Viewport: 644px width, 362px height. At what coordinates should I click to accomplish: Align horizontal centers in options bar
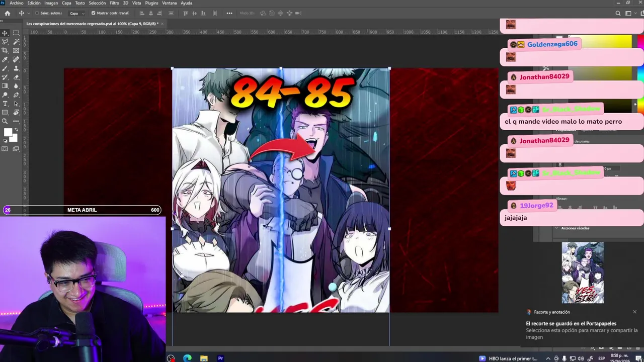[150, 13]
